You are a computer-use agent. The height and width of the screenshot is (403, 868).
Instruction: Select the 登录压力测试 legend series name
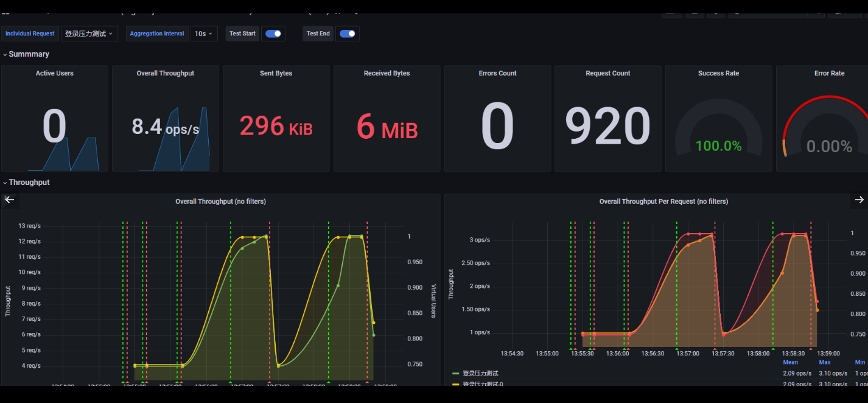[x=481, y=373]
